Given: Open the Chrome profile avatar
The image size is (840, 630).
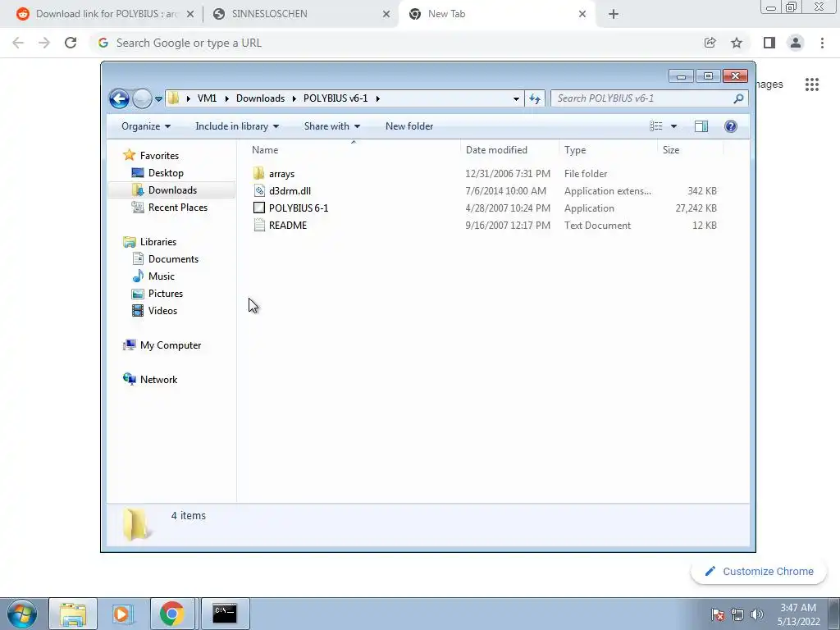Looking at the screenshot, I should tap(796, 43).
